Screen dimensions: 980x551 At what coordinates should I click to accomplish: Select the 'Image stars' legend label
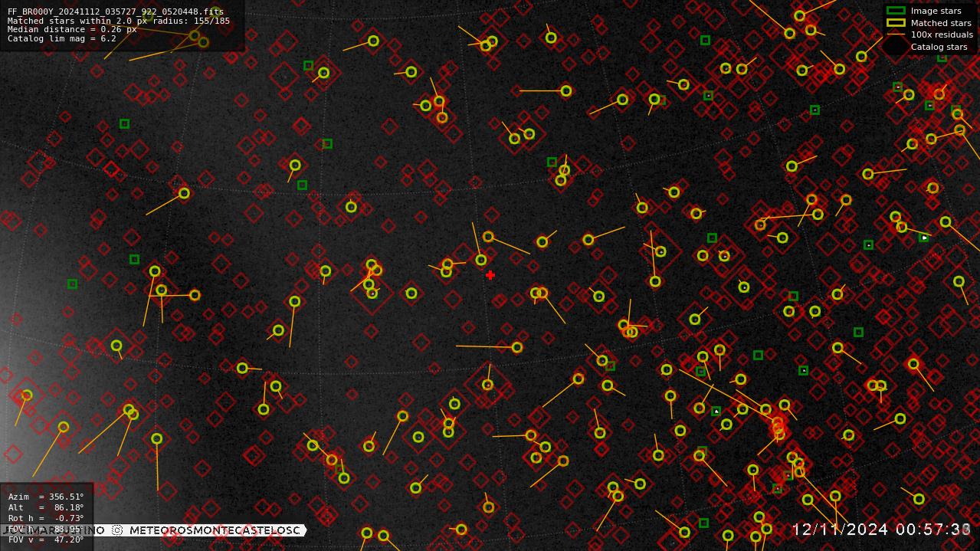coord(936,11)
